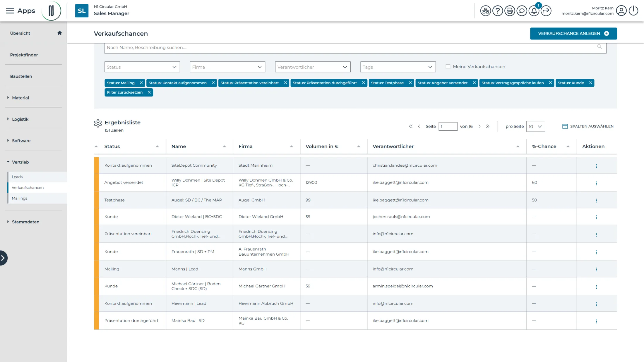Click the print icon in header
The width and height of the screenshot is (644, 362).
[510, 11]
